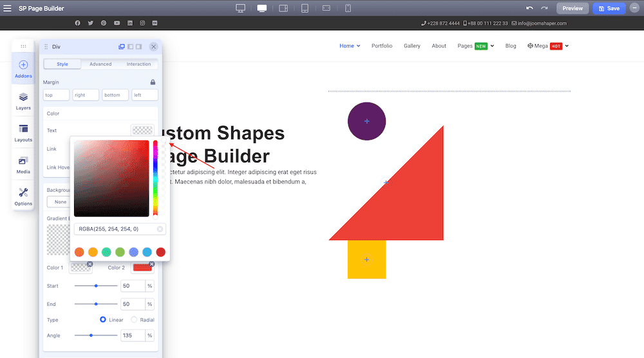Switch to tablet device preview icon
Viewport: 644px width, 358px height.
tap(305, 8)
